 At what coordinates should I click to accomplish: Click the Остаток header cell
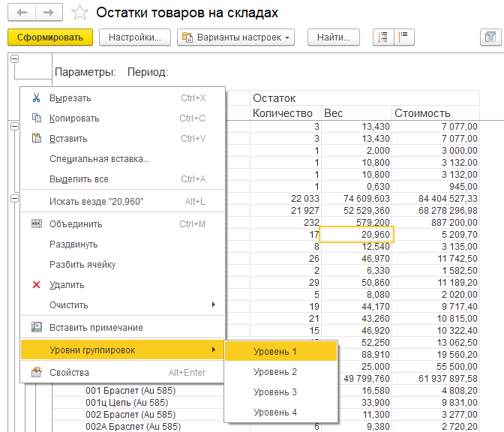click(x=364, y=98)
